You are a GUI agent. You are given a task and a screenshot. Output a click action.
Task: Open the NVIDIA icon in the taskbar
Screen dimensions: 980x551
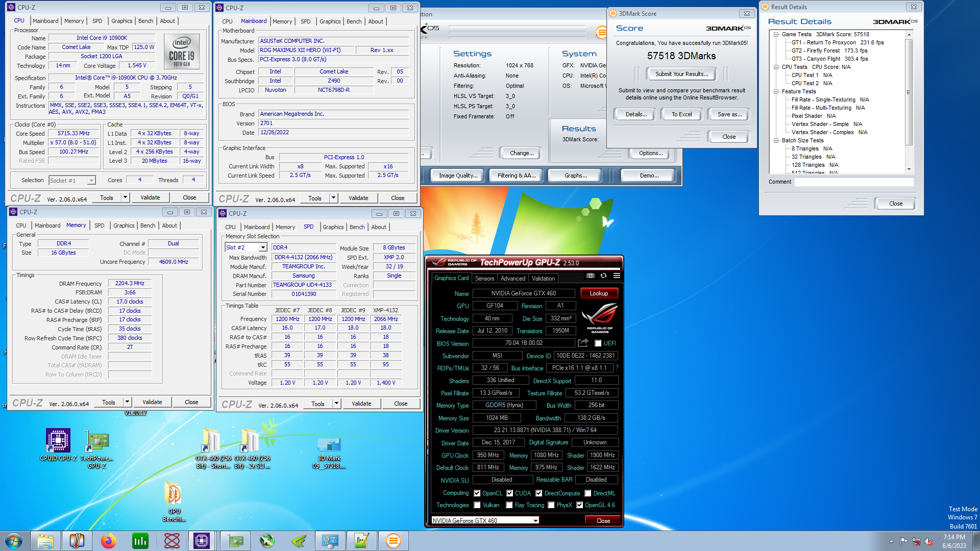[299, 541]
